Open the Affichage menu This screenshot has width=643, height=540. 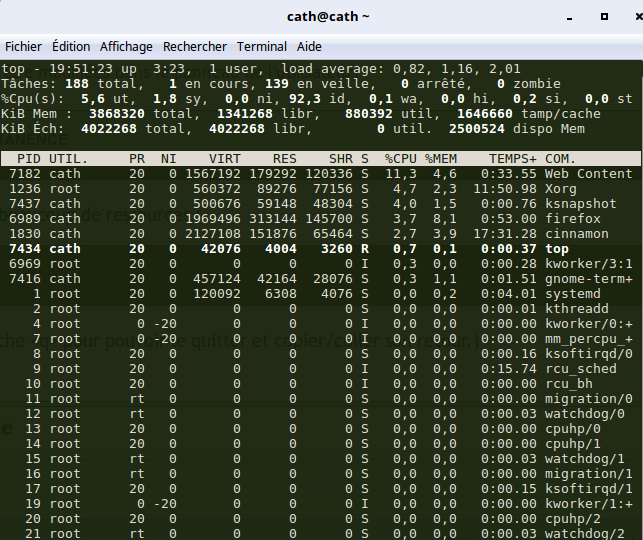click(x=126, y=47)
